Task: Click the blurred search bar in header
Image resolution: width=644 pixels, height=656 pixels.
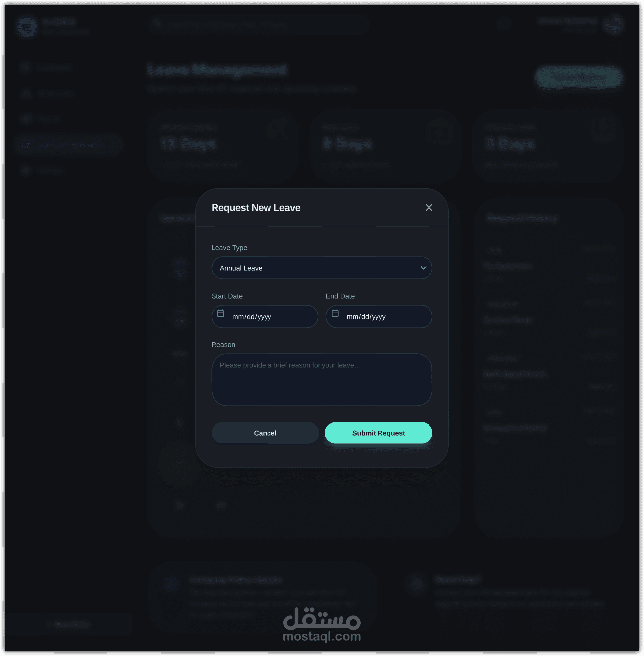Action: [258, 24]
